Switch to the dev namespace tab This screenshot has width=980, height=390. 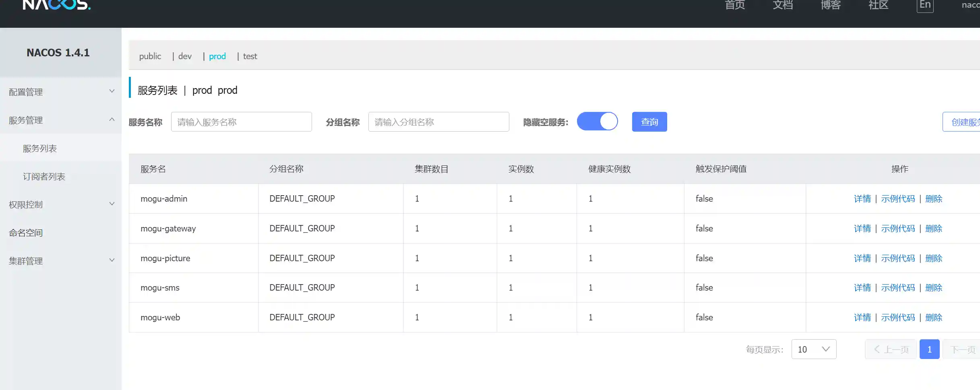(185, 56)
